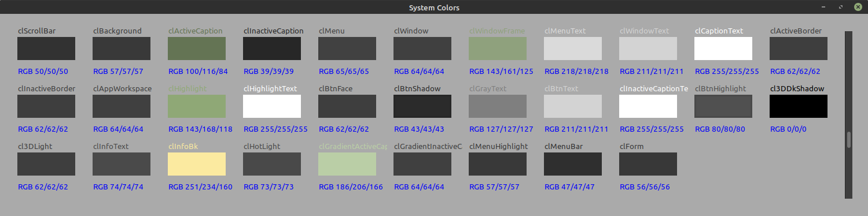
Task: Click the clMenuHighlight color swatch
Action: (x=498, y=164)
